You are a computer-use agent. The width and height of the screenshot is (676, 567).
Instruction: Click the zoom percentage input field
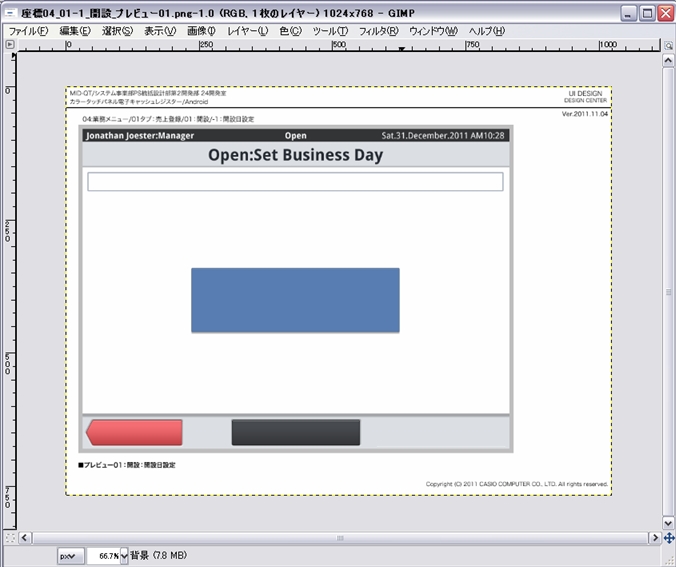(103, 555)
